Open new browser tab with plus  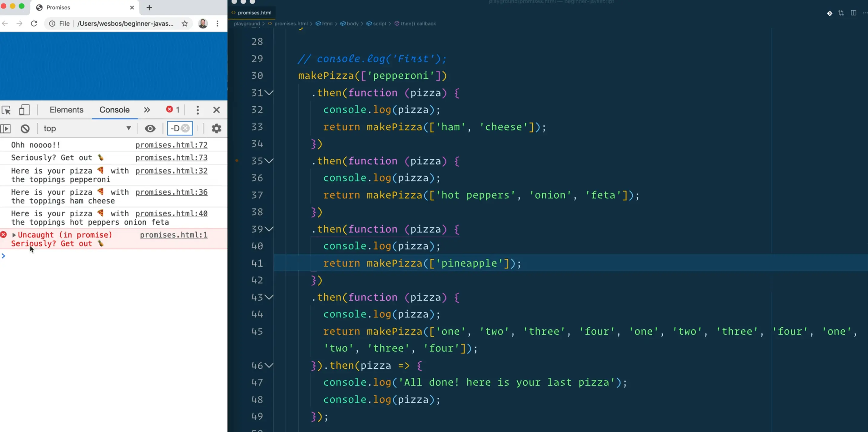(149, 7)
